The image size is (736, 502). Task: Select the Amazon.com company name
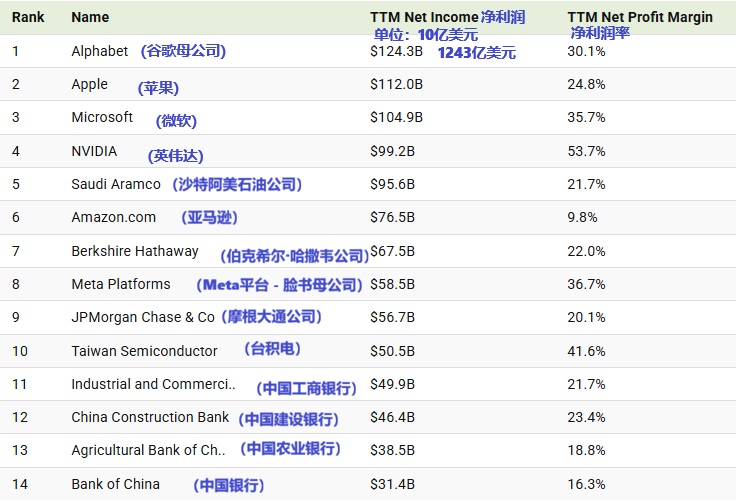pyautogui.click(x=114, y=217)
